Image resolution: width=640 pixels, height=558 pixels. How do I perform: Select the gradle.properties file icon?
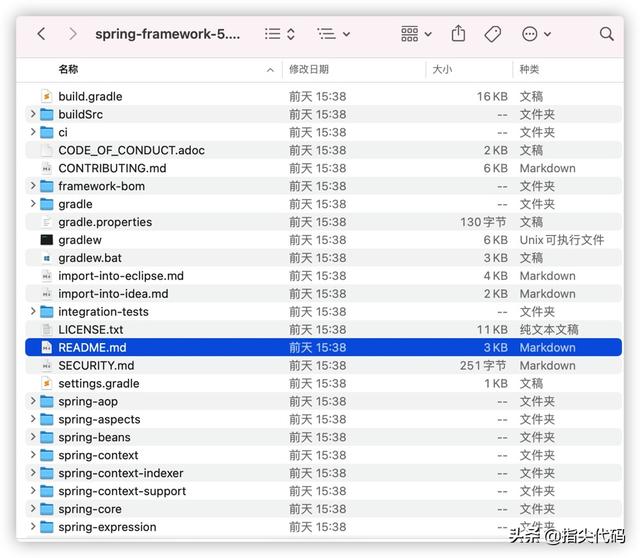click(x=47, y=222)
